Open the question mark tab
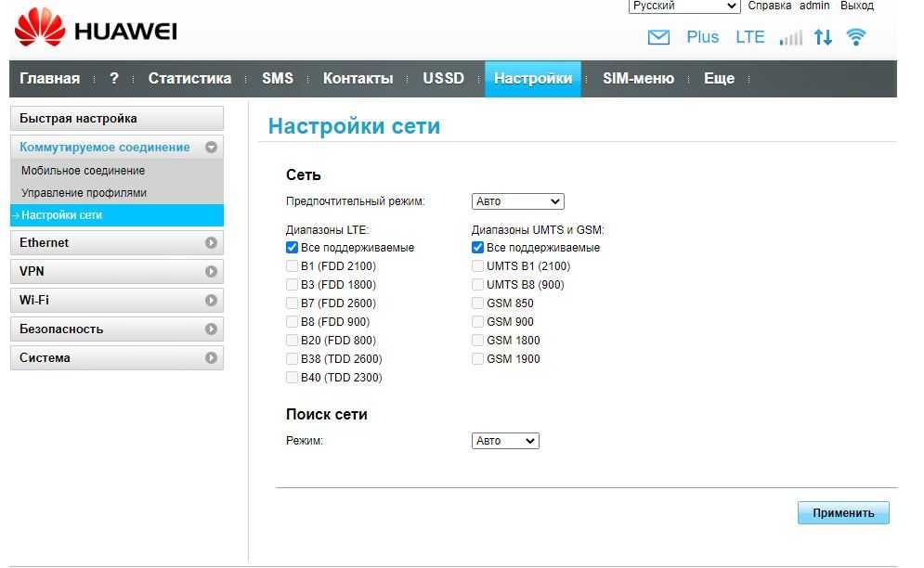924x568 pixels. click(x=114, y=78)
